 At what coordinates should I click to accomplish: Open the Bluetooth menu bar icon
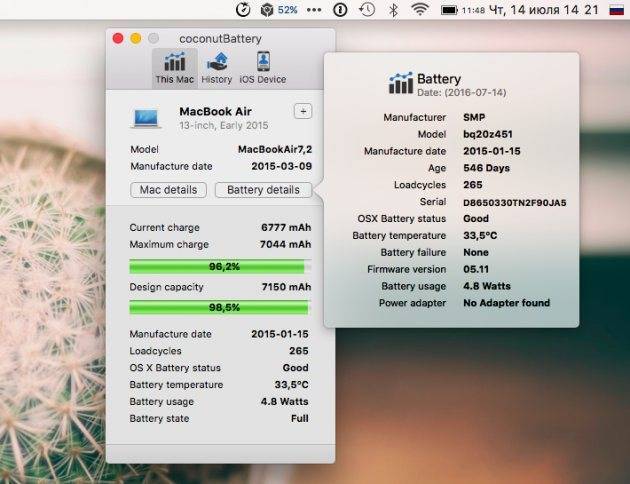point(393,10)
